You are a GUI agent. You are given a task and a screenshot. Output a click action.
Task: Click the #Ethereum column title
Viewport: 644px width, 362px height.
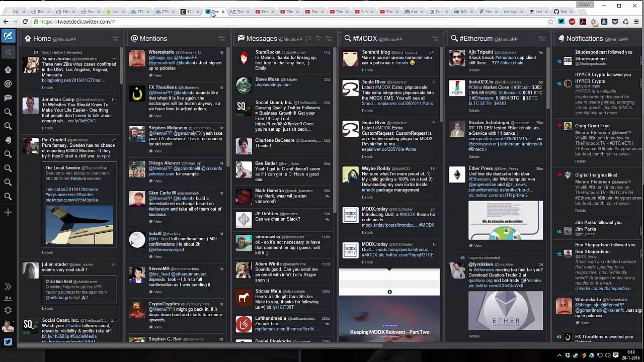pyautogui.click(x=476, y=39)
